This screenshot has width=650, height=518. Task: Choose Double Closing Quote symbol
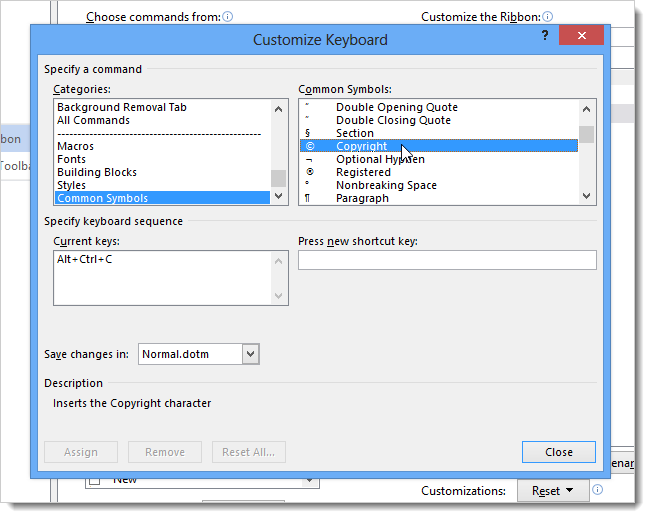(x=439, y=120)
